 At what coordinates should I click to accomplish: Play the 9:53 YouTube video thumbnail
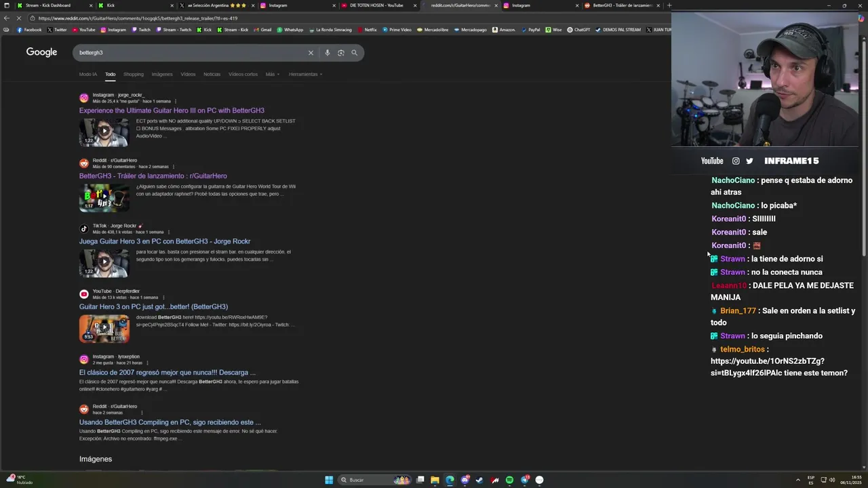point(104,328)
